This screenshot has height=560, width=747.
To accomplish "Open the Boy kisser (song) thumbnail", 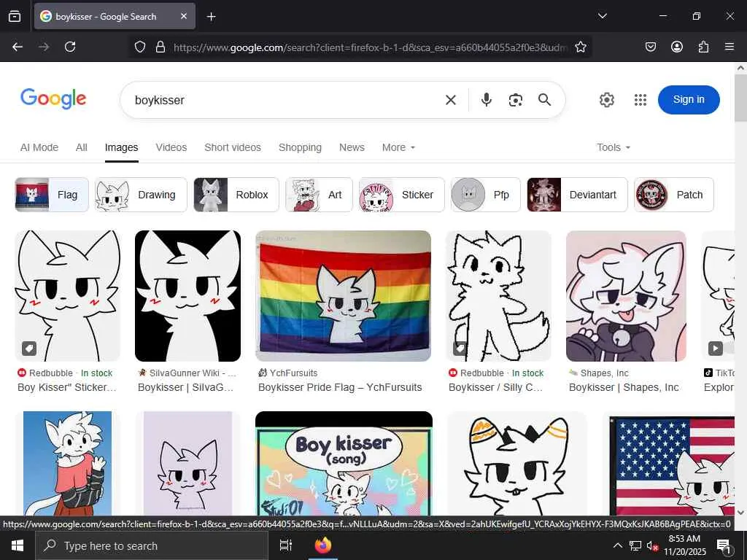I will tap(344, 463).
